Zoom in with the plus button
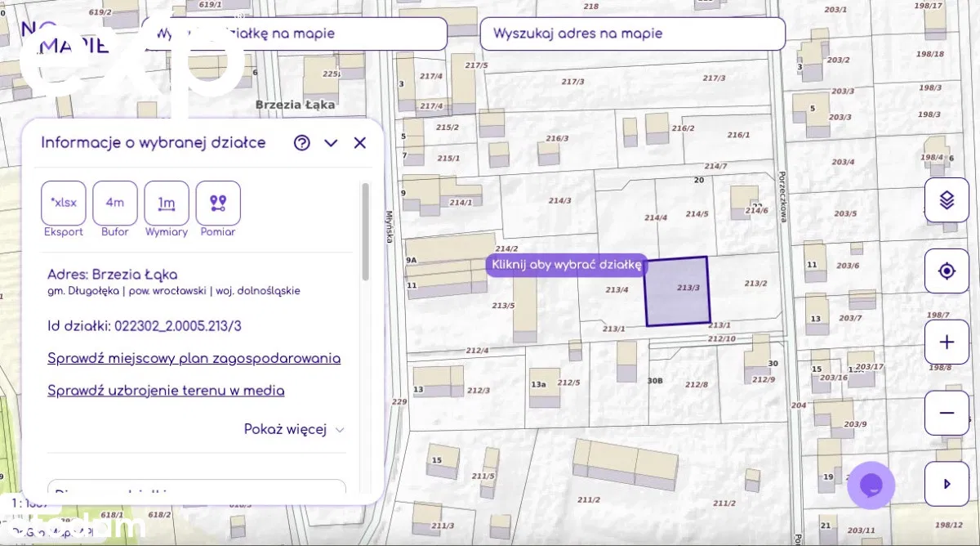Screen dimensions: 980x546 coord(947,342)
